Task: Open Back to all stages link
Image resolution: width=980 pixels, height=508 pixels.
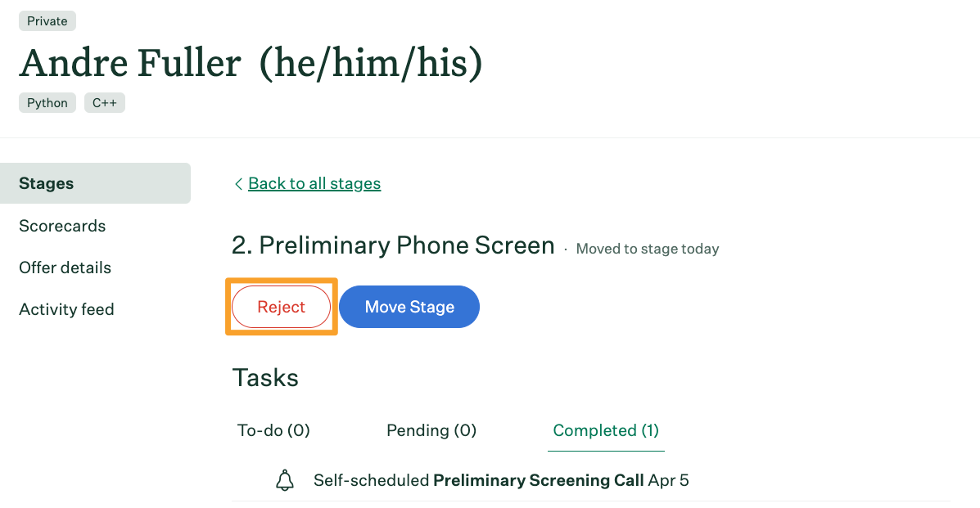Action: tap(314, 183)
